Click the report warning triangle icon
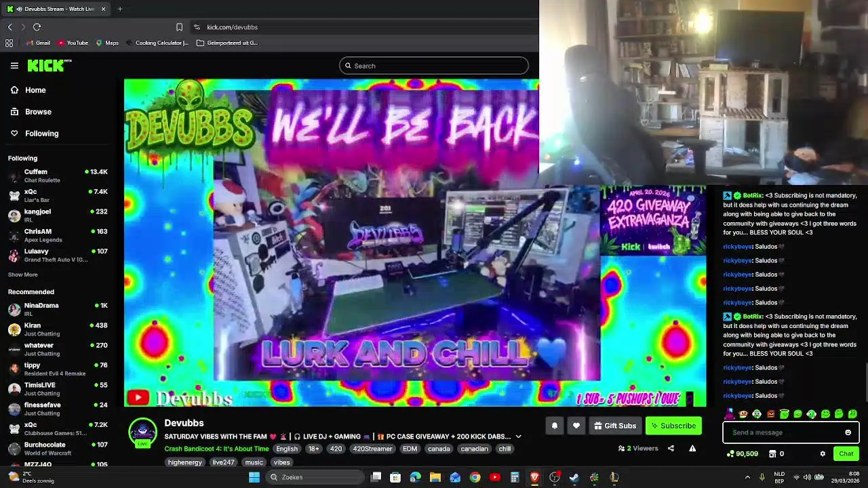Image resolution: width=868 pixels, height=488 pixels. pyautogui.click(x=692, y=448)
